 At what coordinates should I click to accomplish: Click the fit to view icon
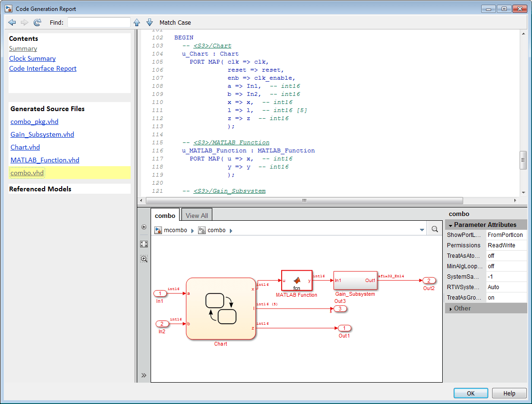(144, 244)
